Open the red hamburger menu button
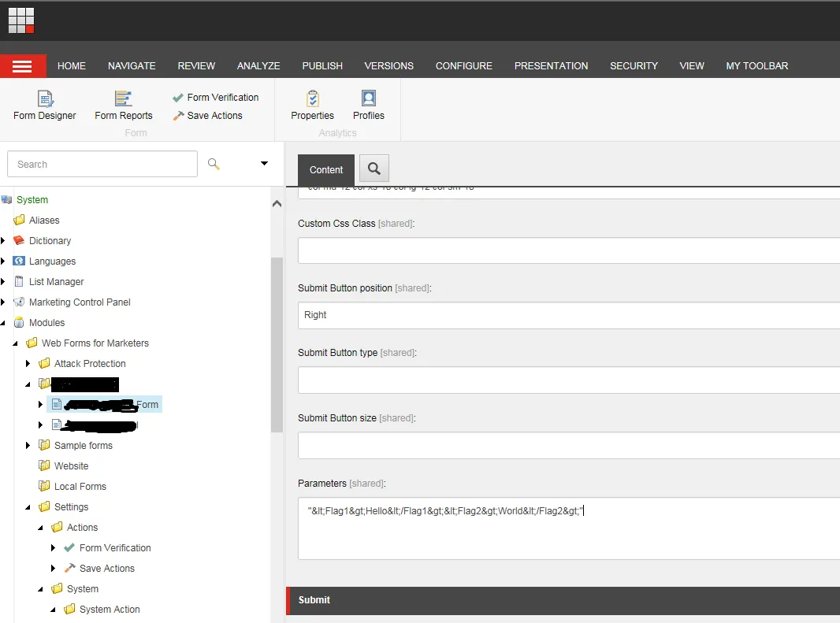The height and width of the screenshot is (623, 840). [x=23, y=66]
